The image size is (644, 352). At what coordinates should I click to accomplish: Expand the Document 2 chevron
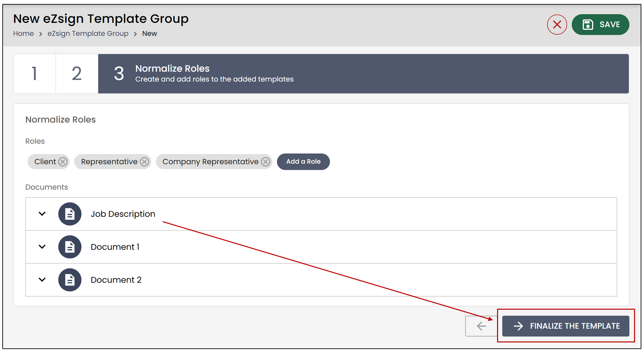42,280
